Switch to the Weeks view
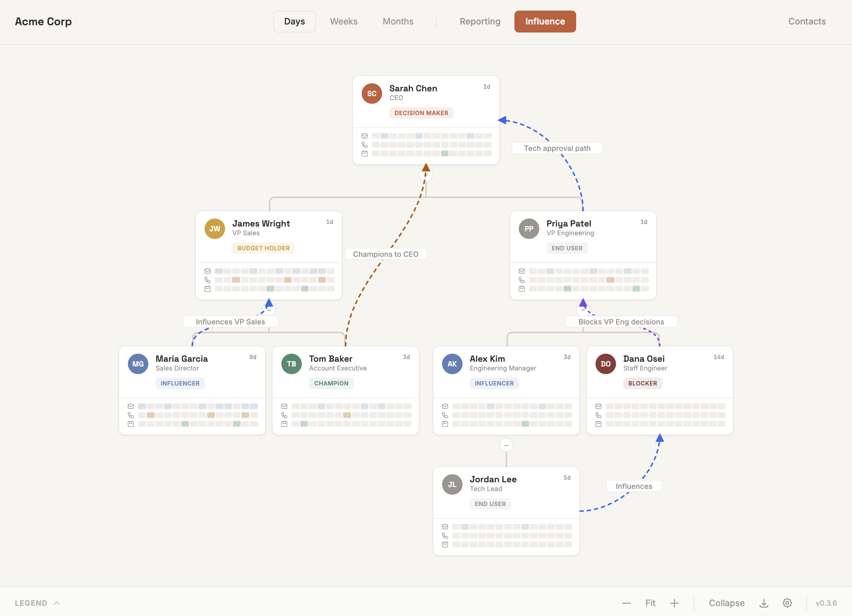This screenshot has height=616, width=852. point(343,22)
